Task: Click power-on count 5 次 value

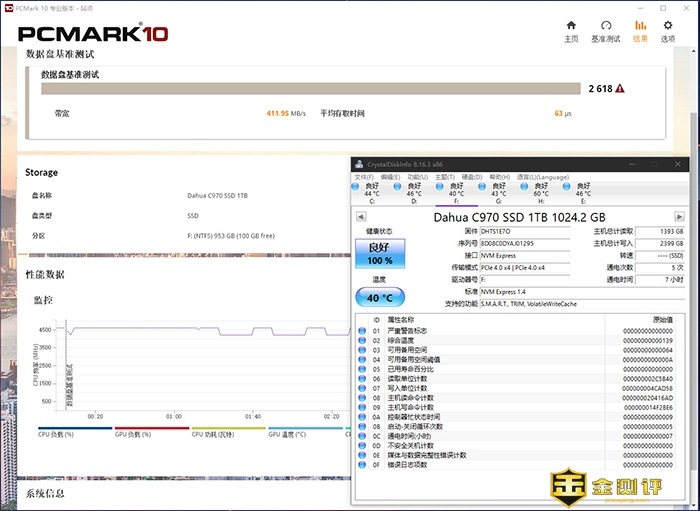Action: 660,268
